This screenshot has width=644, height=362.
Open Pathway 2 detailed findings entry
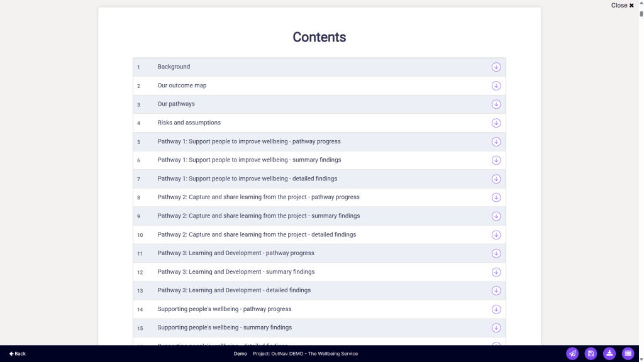coord(257,235)
